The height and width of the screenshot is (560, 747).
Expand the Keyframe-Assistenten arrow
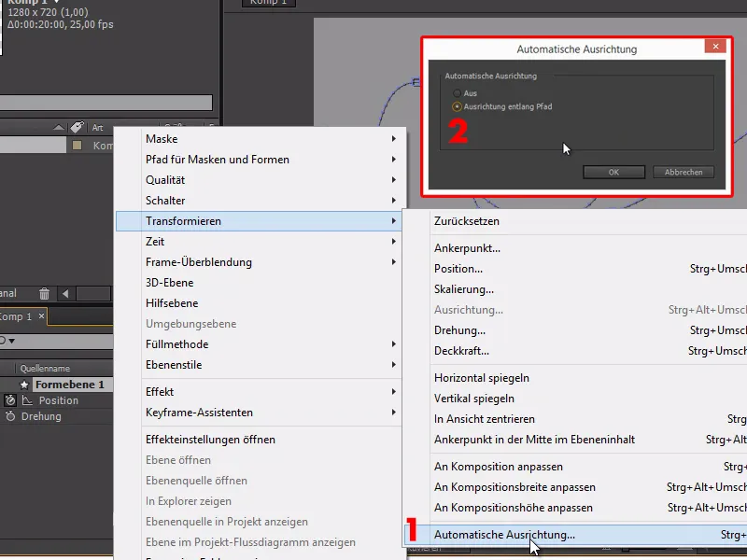(393, 412)
